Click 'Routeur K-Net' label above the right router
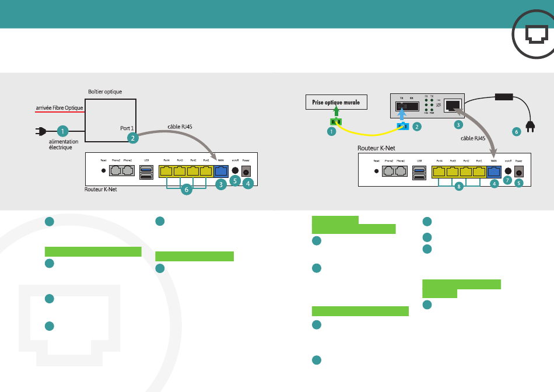The width and height of the screenshot is (554, 392). [376, 148]
